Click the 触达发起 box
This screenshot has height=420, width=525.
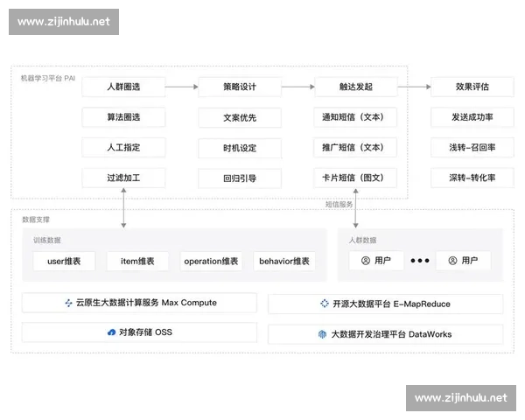(355, 87)
